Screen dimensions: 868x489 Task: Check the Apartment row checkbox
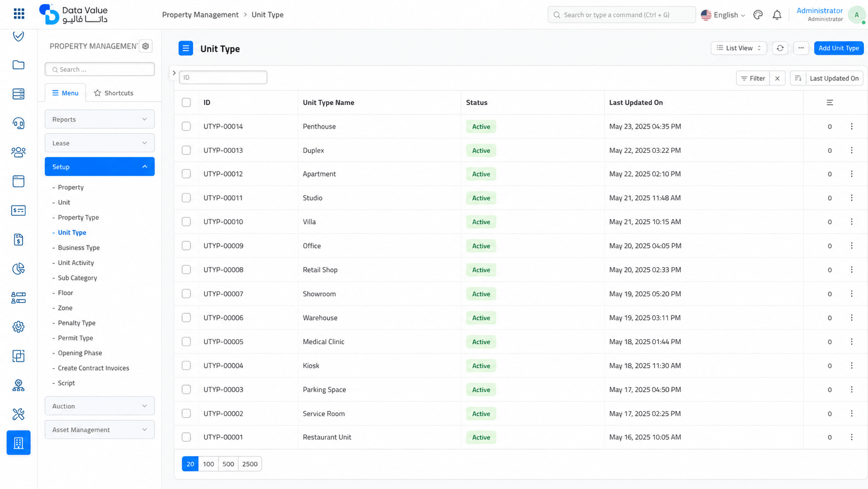pos(186,174)
